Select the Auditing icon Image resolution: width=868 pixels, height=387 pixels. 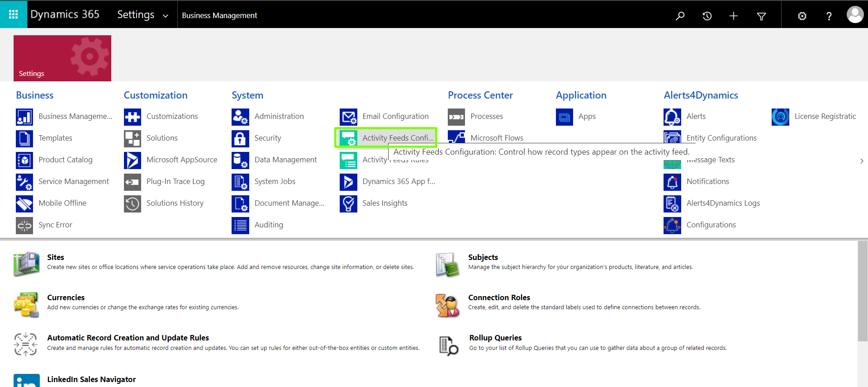coord(240,225)
